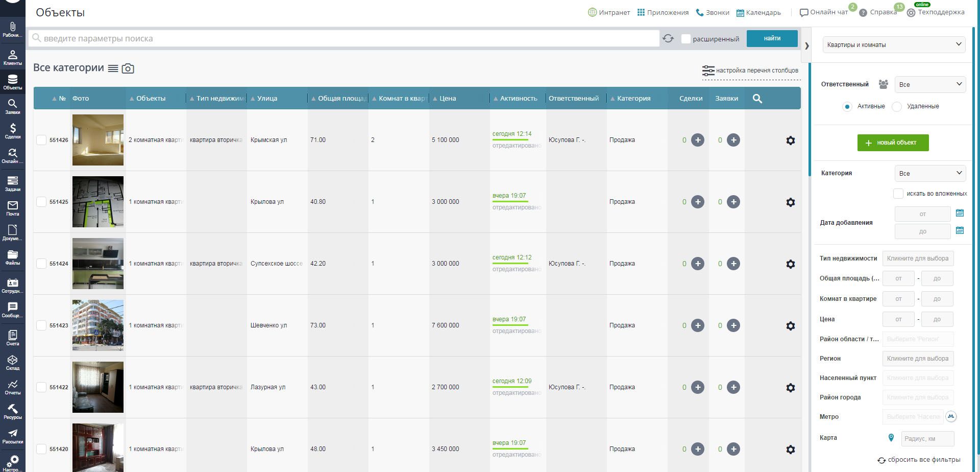Open gear settings for object 551426
Image resolution: width=980 pixels, height=472 pixels.
[791, 140]
